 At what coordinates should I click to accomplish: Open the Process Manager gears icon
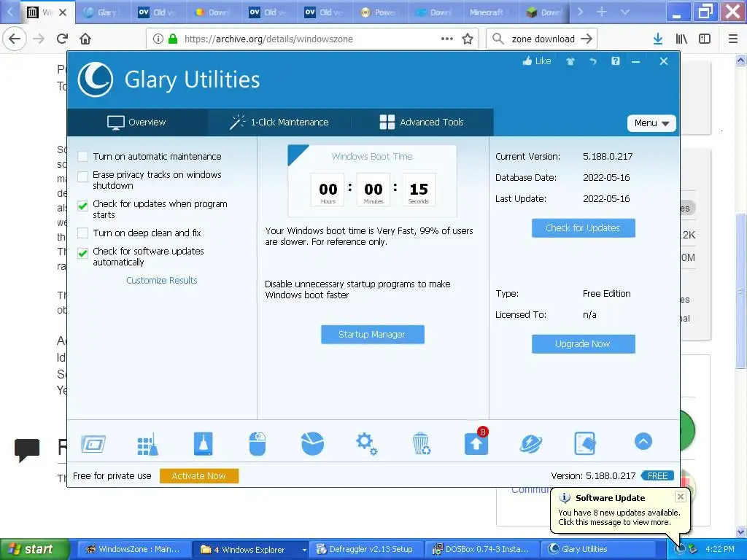pos(366,444)
